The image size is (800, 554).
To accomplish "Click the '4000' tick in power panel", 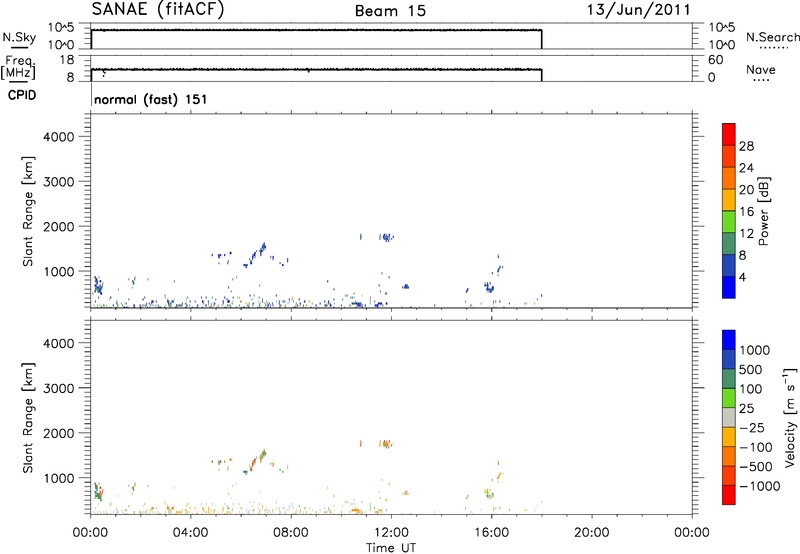I will coord(59,137).
